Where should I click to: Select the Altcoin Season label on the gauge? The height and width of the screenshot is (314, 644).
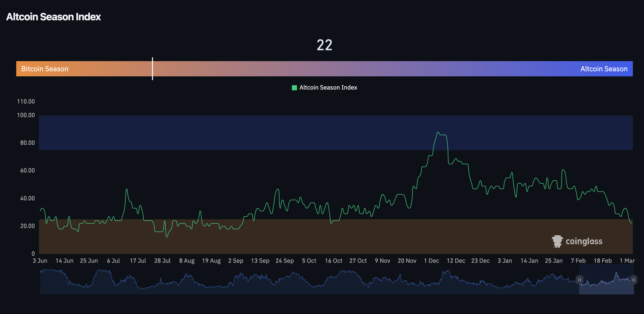pos(604,68)
